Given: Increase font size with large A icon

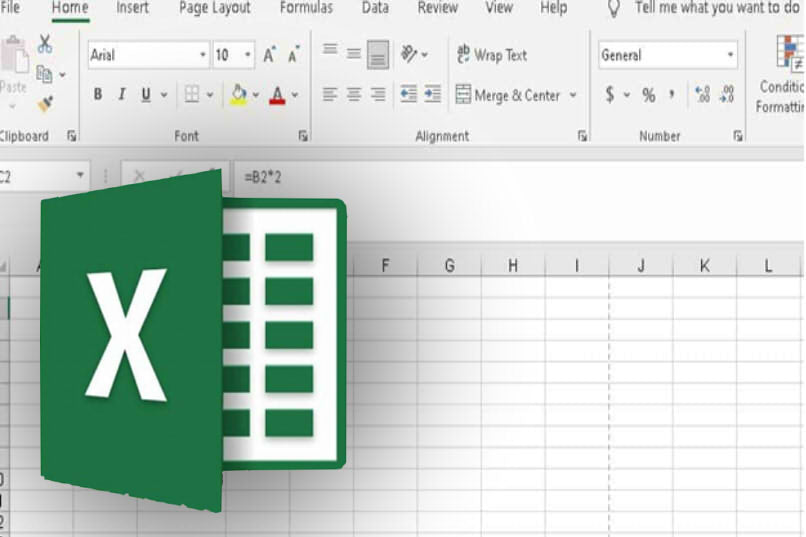Looking at the screenshot, I should pyautogui.click(x=269, y=54).
